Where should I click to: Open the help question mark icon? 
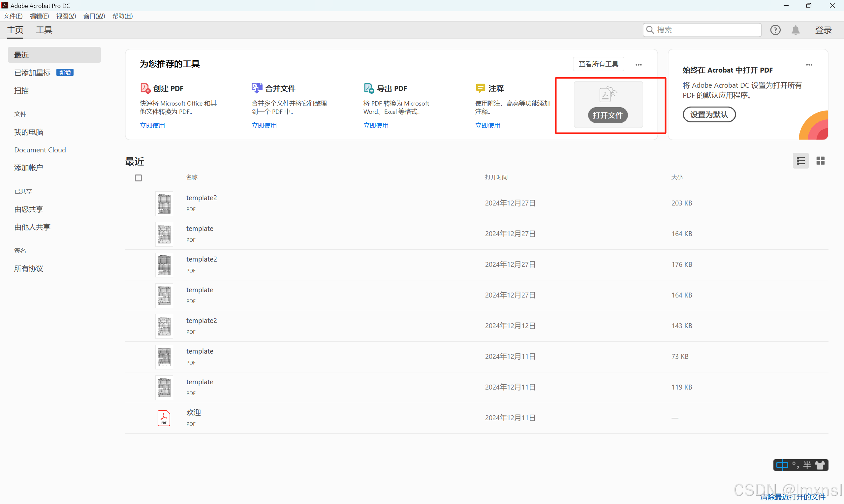click(775, 30)
